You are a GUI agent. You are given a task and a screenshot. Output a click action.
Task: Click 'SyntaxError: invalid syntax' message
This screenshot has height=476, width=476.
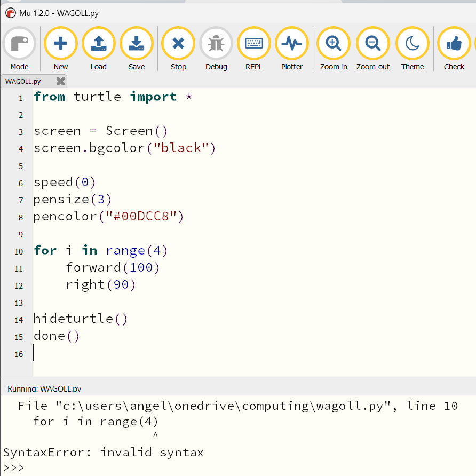[x=103, y=453]
